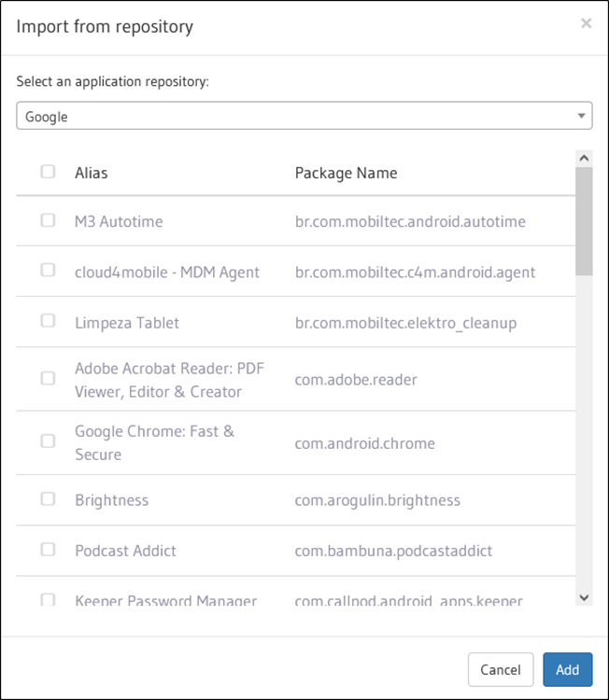Select com.bambuna.podcastaddict package name
Viewport: 609px width, 700px height.
[393, 552]
